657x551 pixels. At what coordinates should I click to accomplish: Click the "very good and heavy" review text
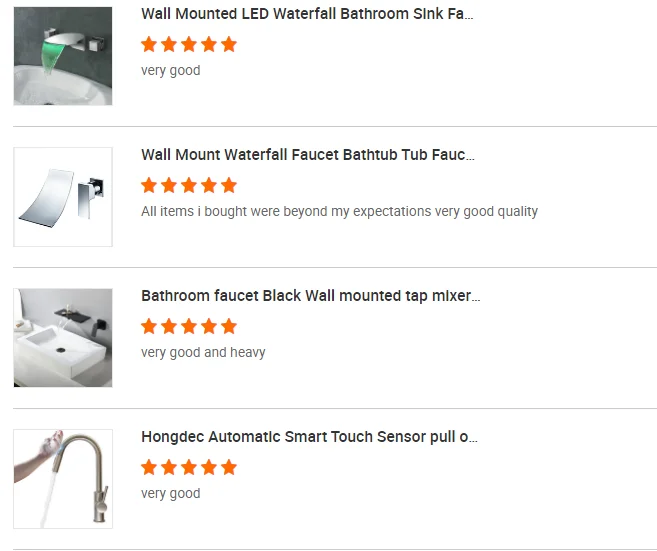[x=203, y=353]
